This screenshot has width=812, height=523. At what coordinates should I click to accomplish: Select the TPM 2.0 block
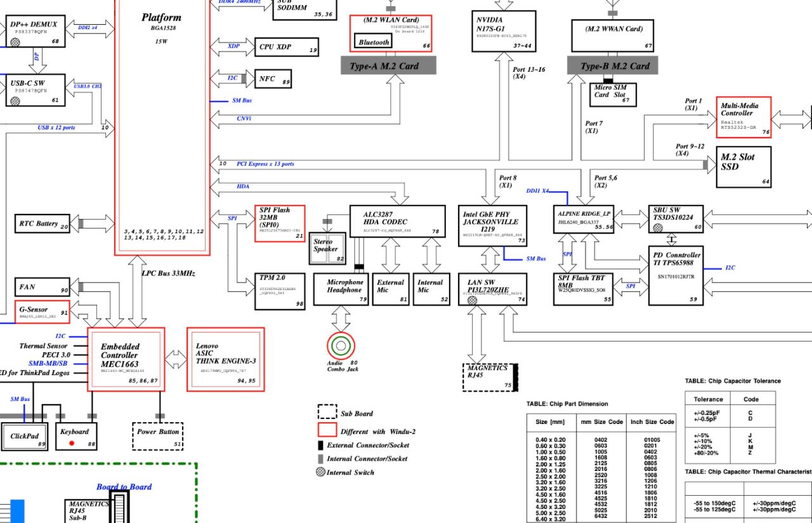[x=280, y=291]
